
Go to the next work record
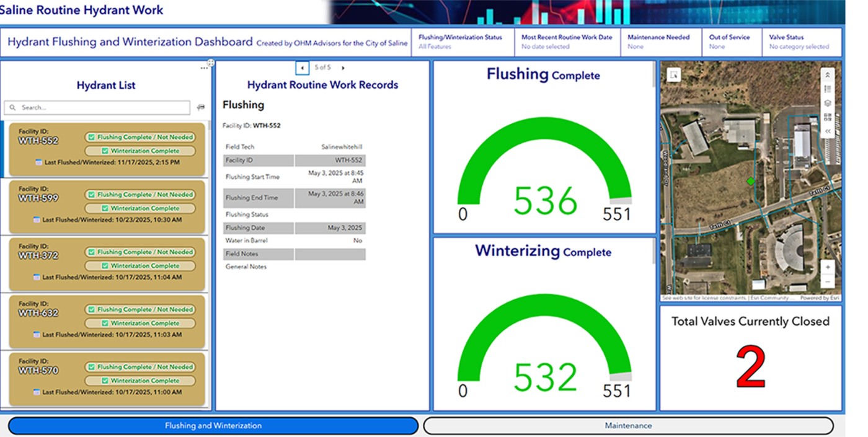pos(343,68)
